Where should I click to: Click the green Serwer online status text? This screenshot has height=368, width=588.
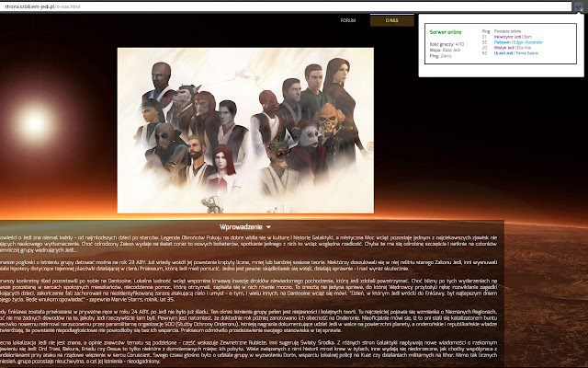(x=446, y=32)
